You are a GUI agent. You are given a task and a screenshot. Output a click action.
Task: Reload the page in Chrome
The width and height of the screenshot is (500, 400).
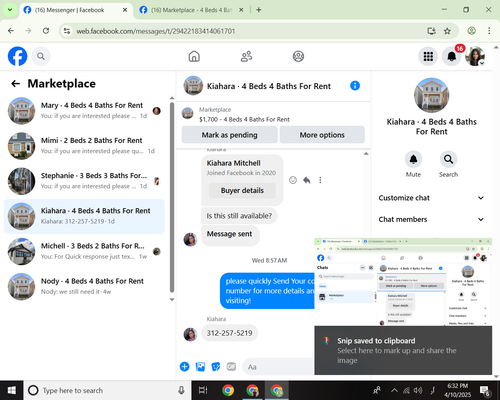click(46, 31)
